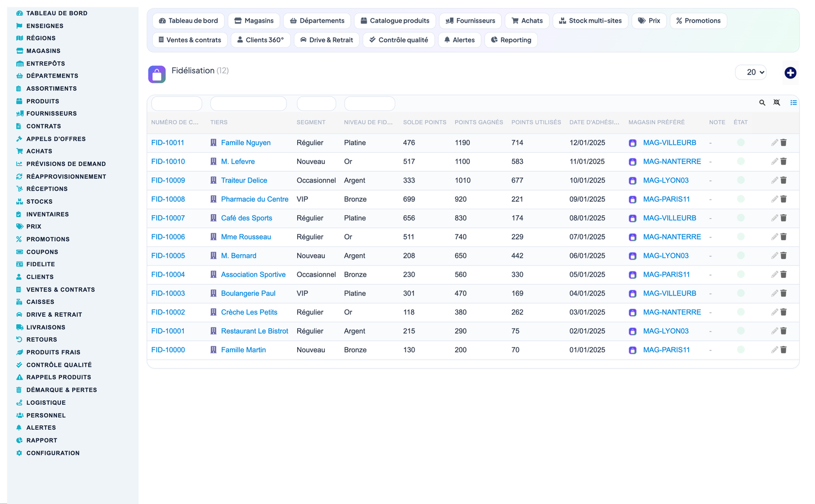Delete the FID-10000 row with trash icon
The height and width of the screenshot is (504, 815).
(783, 350)
